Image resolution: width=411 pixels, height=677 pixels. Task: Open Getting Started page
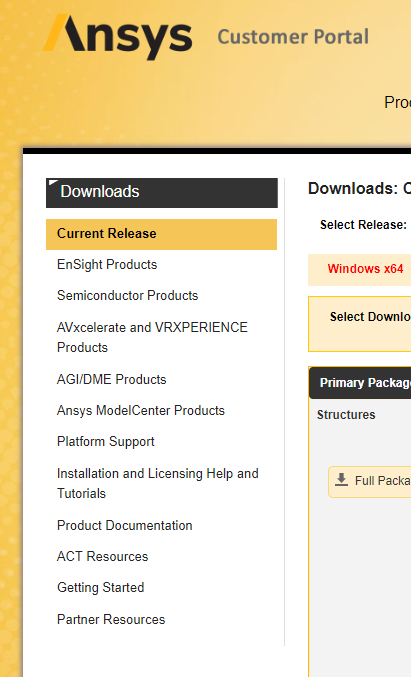tap(101, 587)
